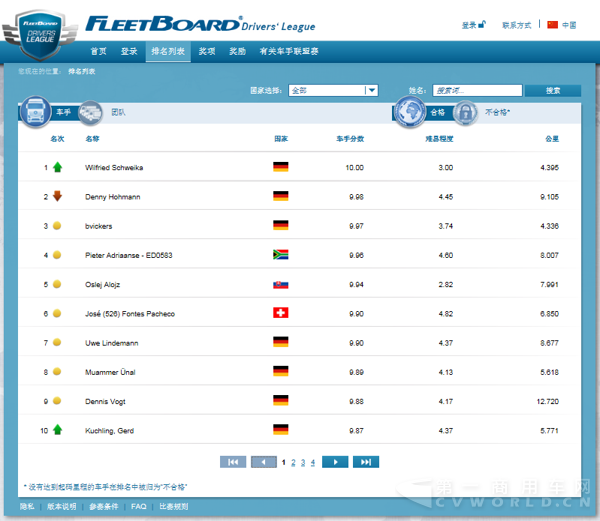Open the rewards (奖励) menu item
Screen dimensions: 600x521
[237, 51]
